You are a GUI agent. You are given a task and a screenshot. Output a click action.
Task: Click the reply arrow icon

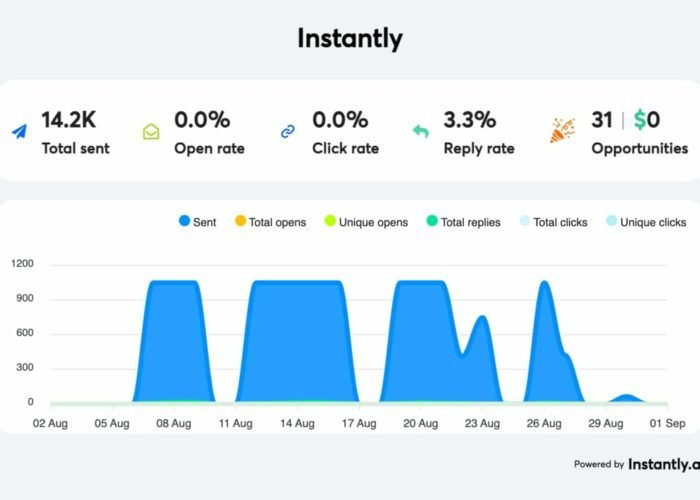[421, 131]
